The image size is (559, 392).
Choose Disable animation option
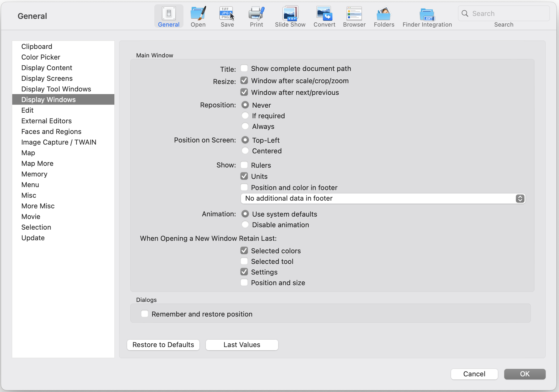coord(245,225)
